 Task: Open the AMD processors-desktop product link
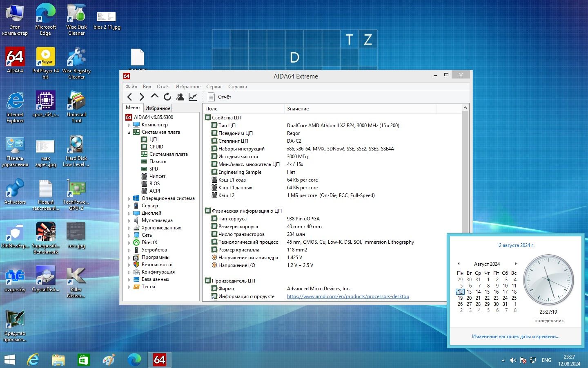[348, 296]
